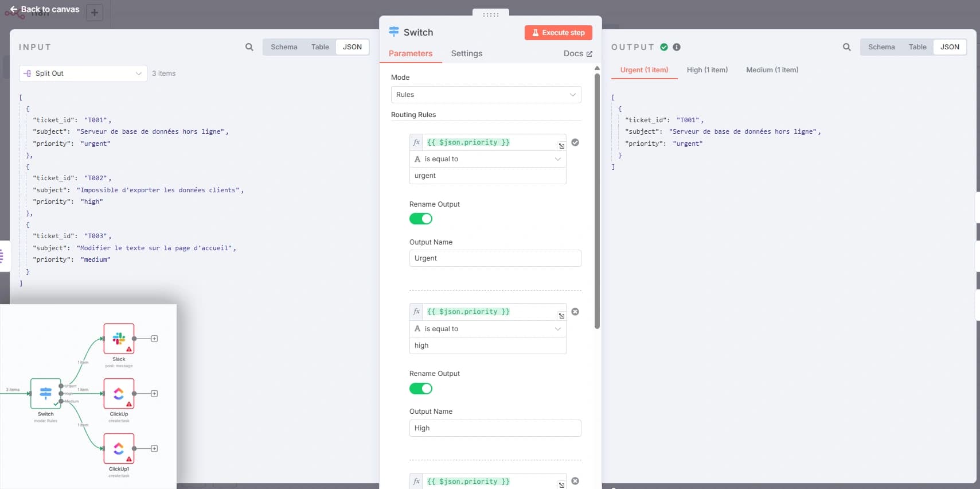Open the Docs link

[577, 53]
